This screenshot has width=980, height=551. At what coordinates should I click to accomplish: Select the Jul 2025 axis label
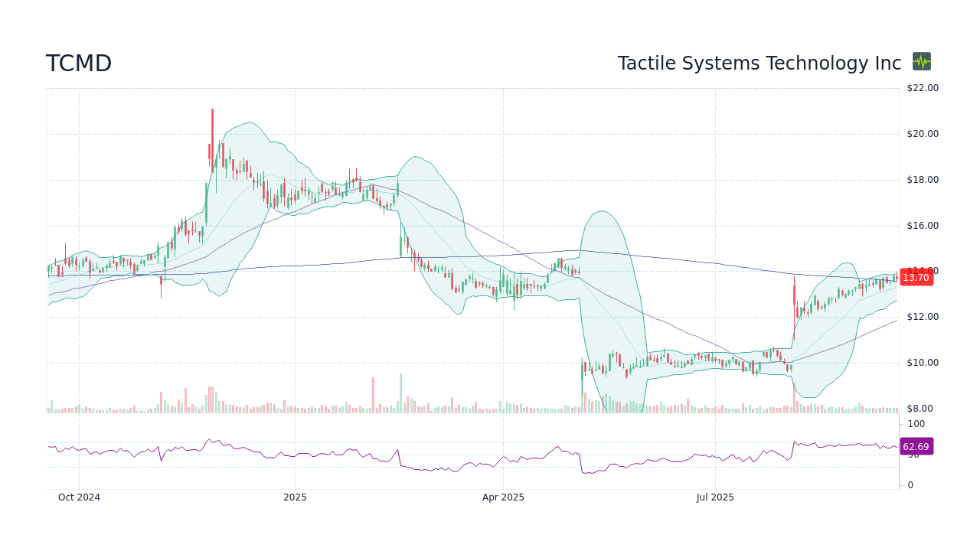(715, 497)
